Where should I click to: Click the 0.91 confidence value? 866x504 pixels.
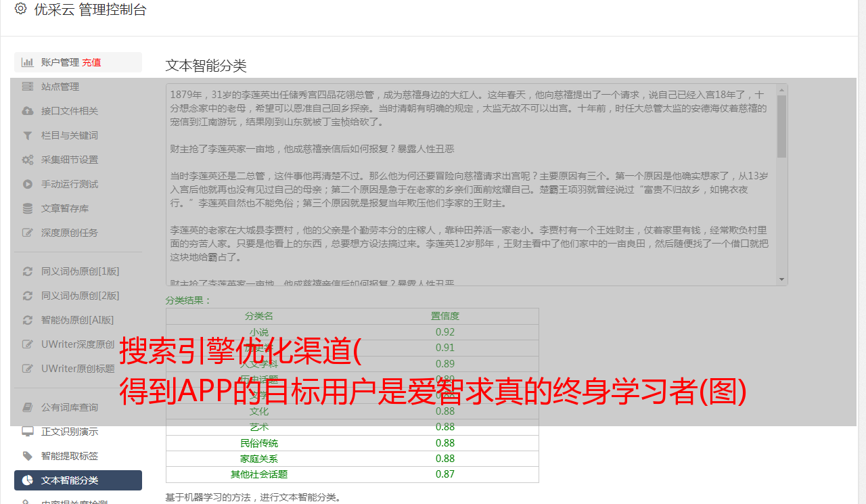[445, 348]
